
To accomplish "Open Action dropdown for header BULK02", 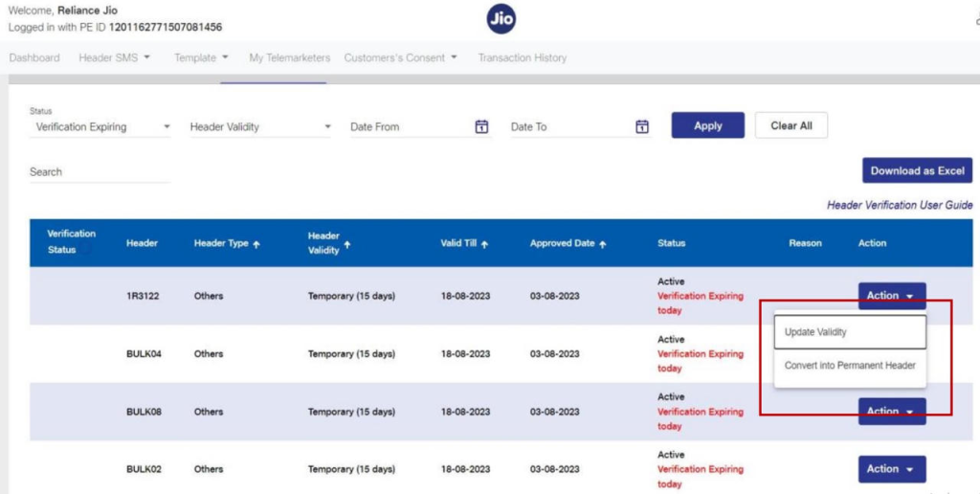I will 892,469.
